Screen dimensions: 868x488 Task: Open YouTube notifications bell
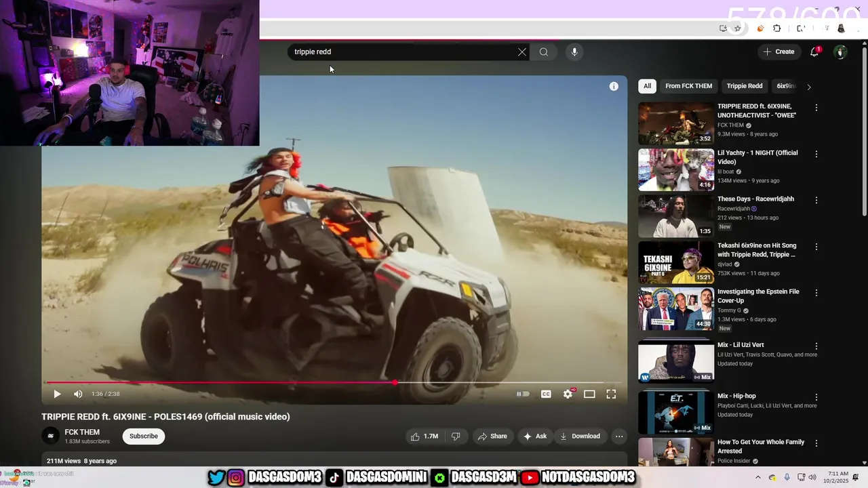coord(815,52)
